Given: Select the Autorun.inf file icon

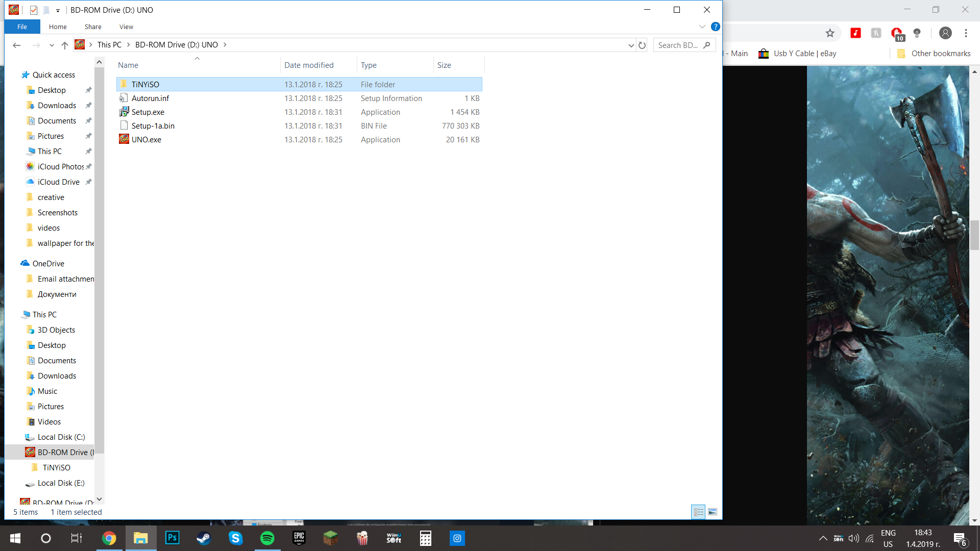Looking at the screenshot, I should point(124,98).
